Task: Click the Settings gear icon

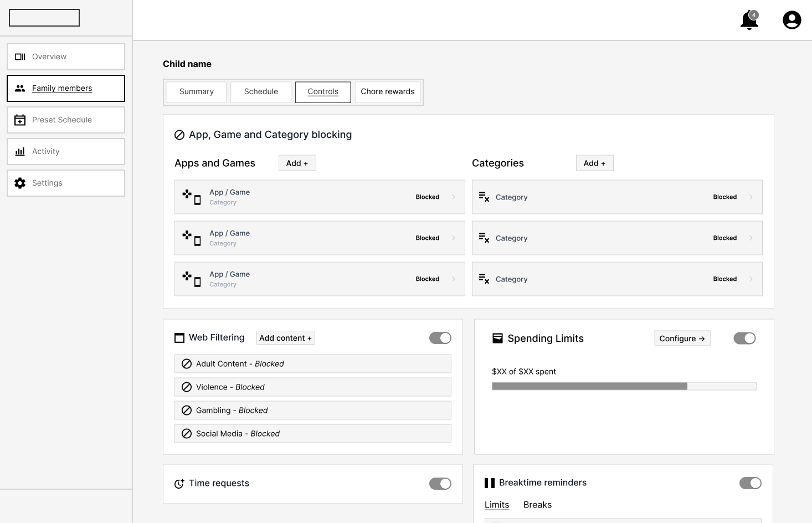Action: point(20,183)
